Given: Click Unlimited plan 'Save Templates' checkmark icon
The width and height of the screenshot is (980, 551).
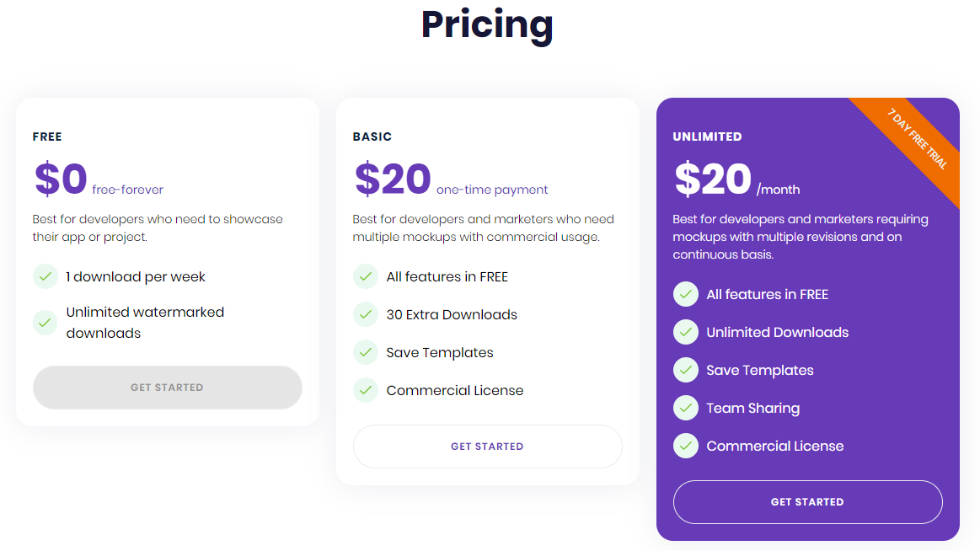Looking at the screenshot, I should (x=686, y=370).
